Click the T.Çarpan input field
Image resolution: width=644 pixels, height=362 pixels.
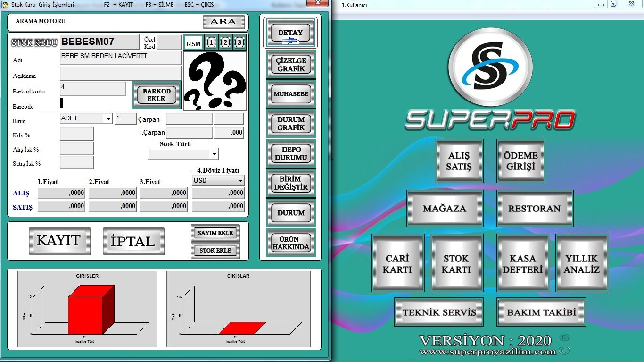click(x=189, y=133)
